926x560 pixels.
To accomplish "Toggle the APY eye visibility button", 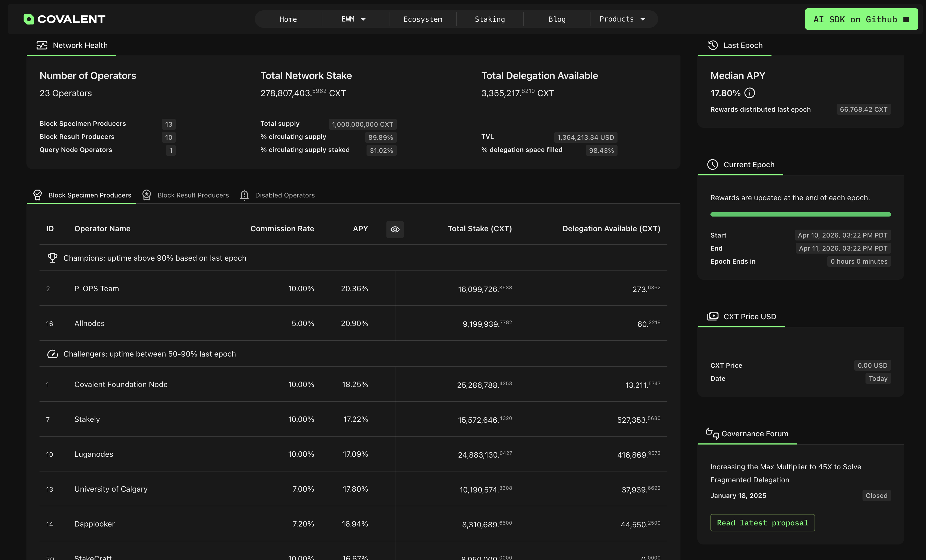I will [x=395, y=229].
